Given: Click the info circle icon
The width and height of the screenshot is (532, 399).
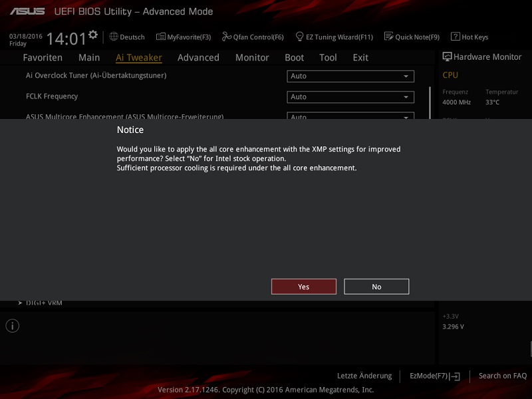Looking at the screenshot, I should (13, 326).
